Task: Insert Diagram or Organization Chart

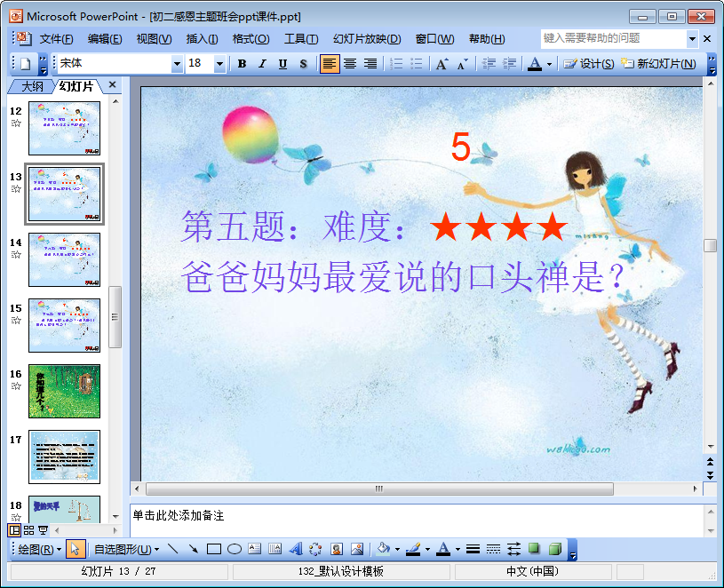Action: click(x=316, y=549)
